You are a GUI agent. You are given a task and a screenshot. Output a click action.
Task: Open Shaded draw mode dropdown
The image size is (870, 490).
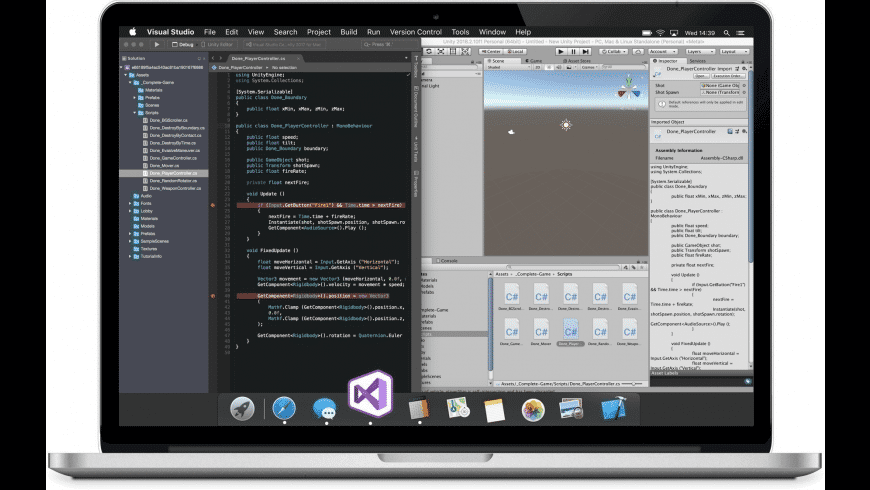click(x=508, y=67)
